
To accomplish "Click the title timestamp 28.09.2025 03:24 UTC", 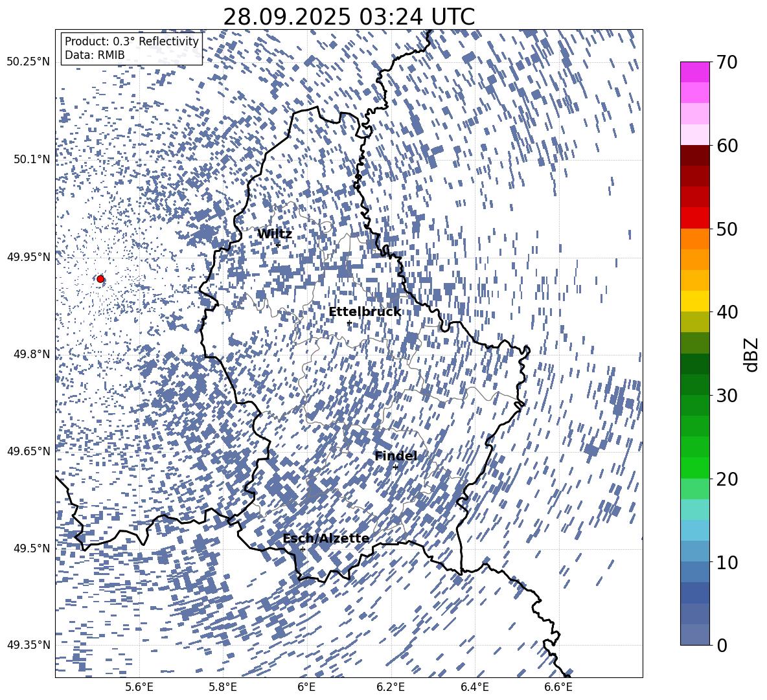I will point(349,17).
